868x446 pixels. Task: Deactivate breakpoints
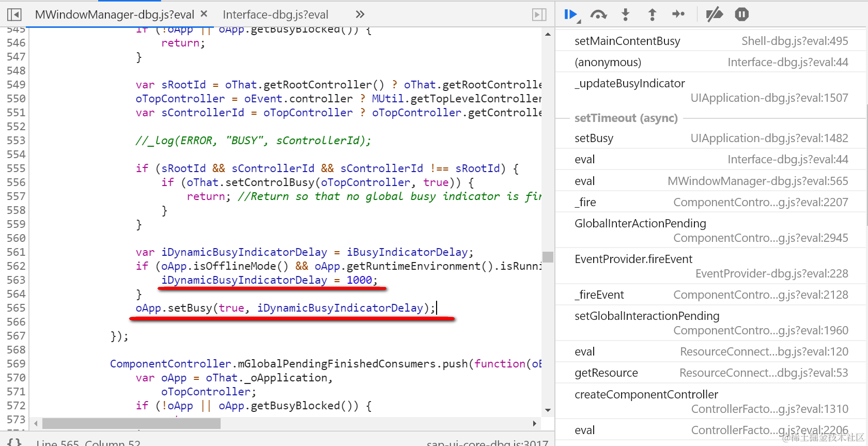click(x=715, y=14)
